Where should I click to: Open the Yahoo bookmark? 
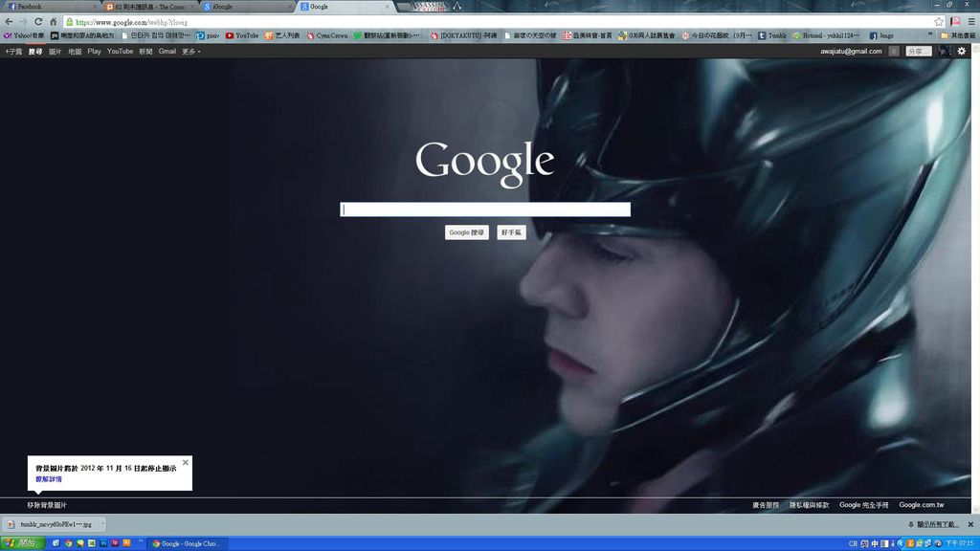pyautogui.click(x=24, y=35)
